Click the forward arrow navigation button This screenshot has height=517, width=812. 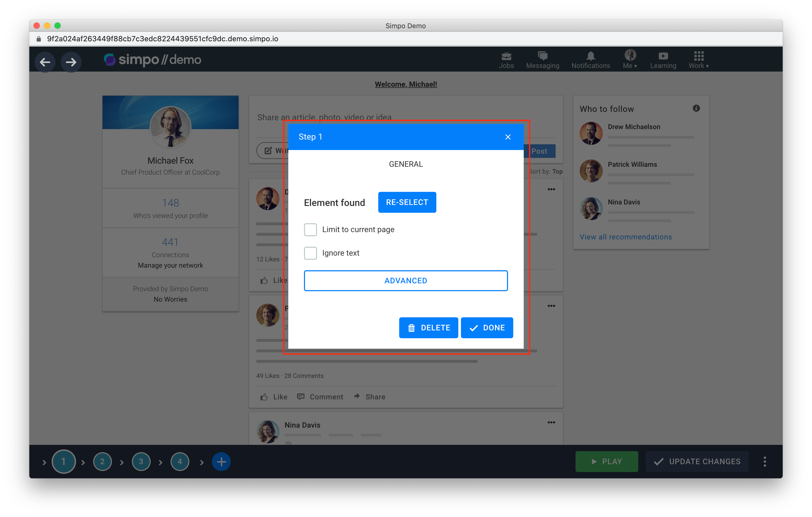point(71,62)
